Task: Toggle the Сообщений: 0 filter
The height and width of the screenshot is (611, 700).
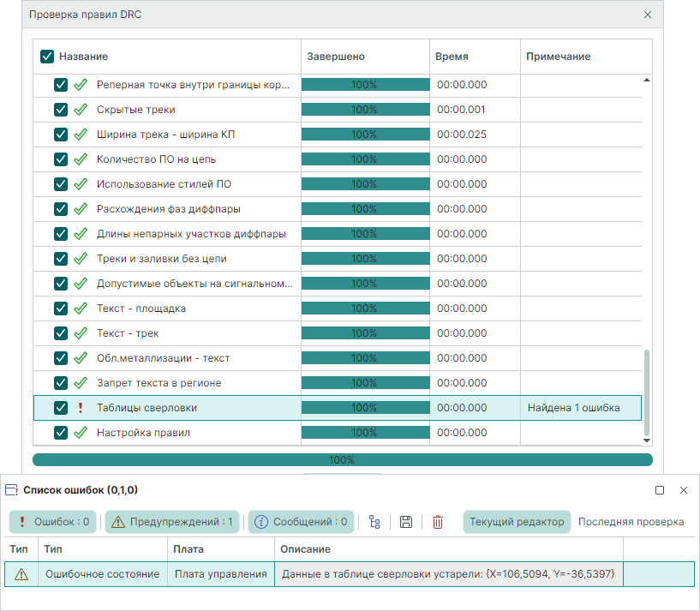Action: click(x=301, y=522)
